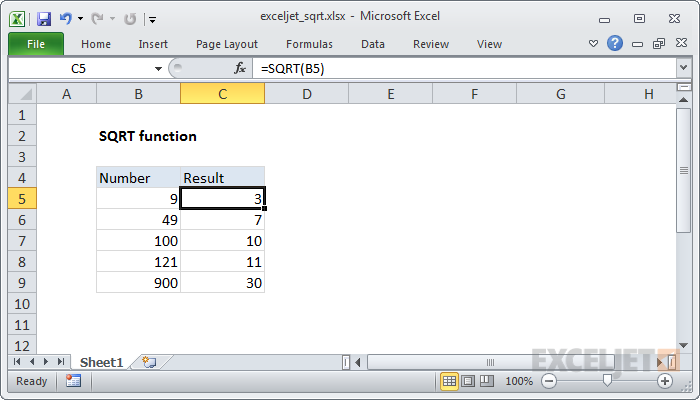Click the Insert Worksheet icon tab
Screen dimensions: 700x400
click(149, 362)
